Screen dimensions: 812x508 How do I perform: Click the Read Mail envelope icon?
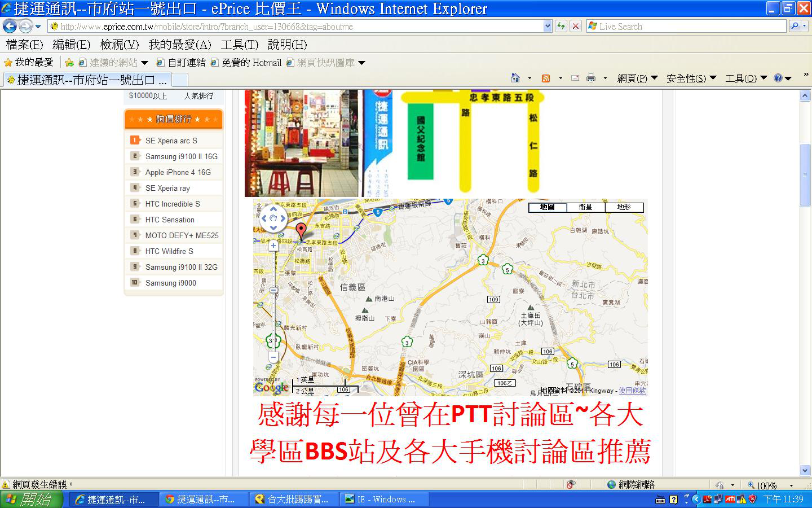click(575, 78)
